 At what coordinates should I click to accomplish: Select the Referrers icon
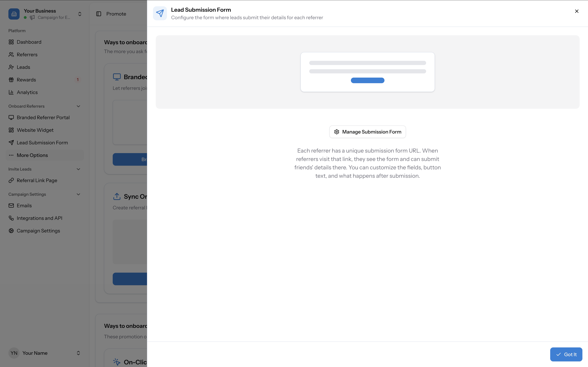(11, 54)
